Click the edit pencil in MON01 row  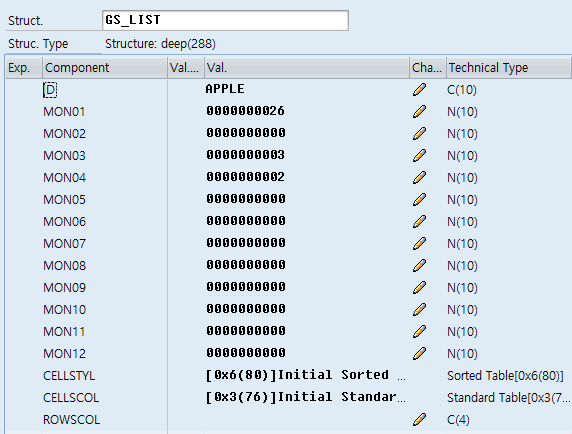(420, 111)
